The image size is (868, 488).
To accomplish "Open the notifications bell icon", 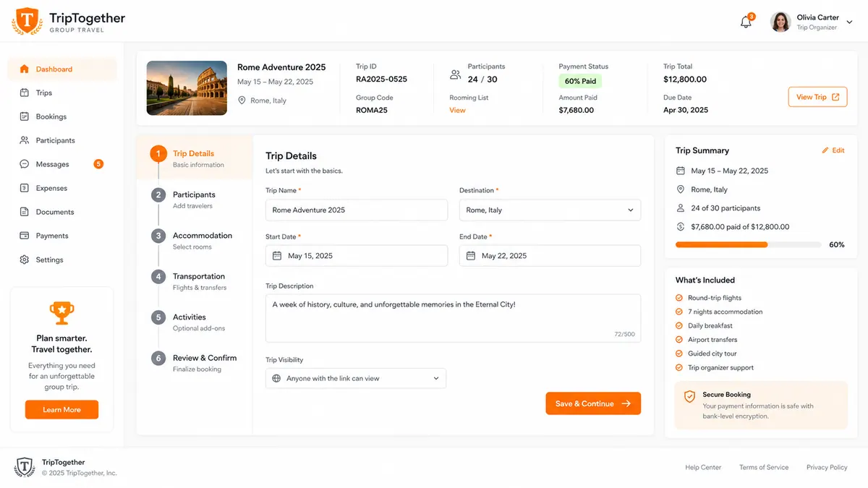I will [746, 22].
